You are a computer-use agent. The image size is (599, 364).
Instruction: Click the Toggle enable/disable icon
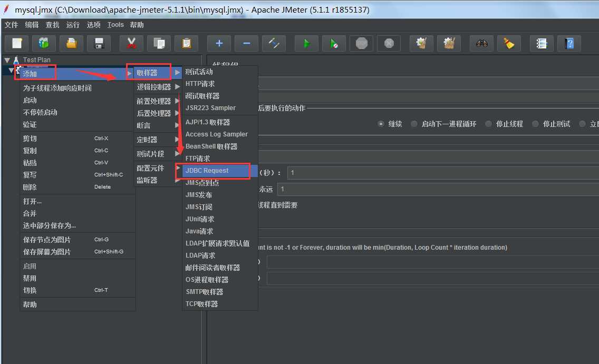point(274,43)
